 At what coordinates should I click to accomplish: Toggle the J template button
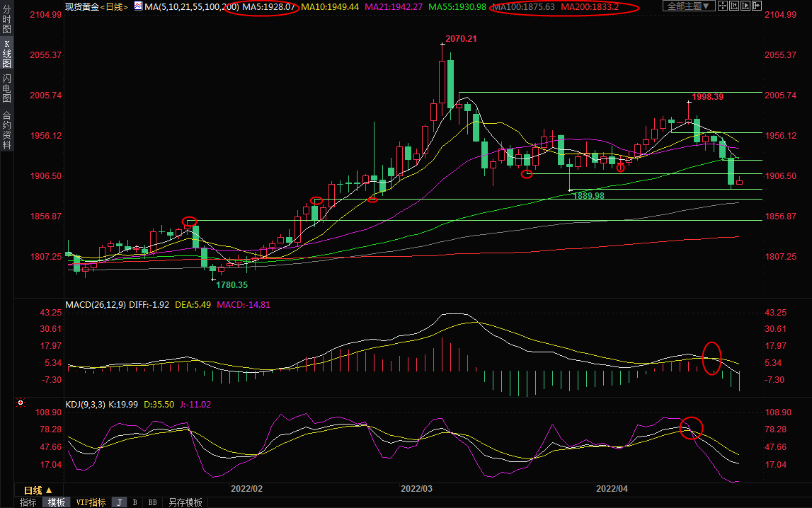119,502
